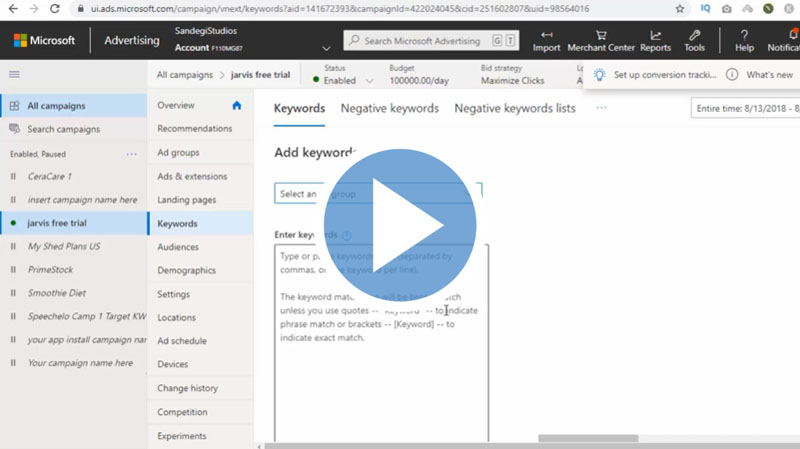This screenshot has width=800, height=449.
Task: Click What's new link
Action: coord(769,74)
